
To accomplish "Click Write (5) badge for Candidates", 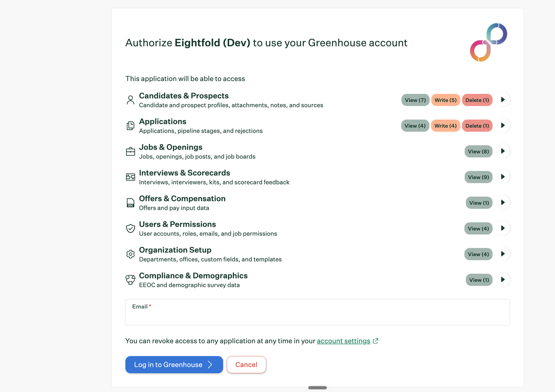I will pos(446,100).
